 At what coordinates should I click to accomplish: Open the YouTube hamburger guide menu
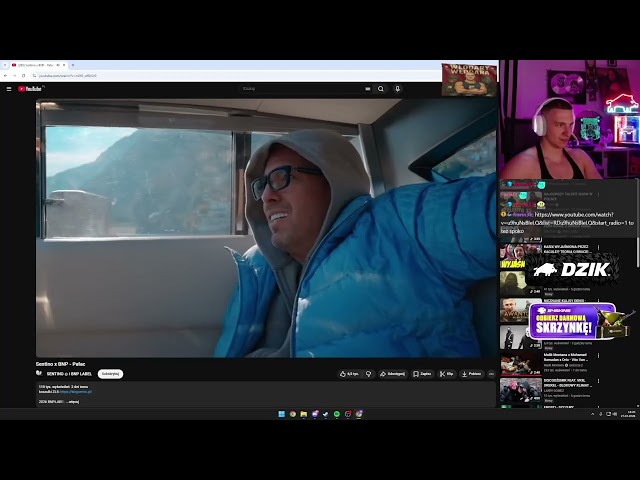coord(9,89)
